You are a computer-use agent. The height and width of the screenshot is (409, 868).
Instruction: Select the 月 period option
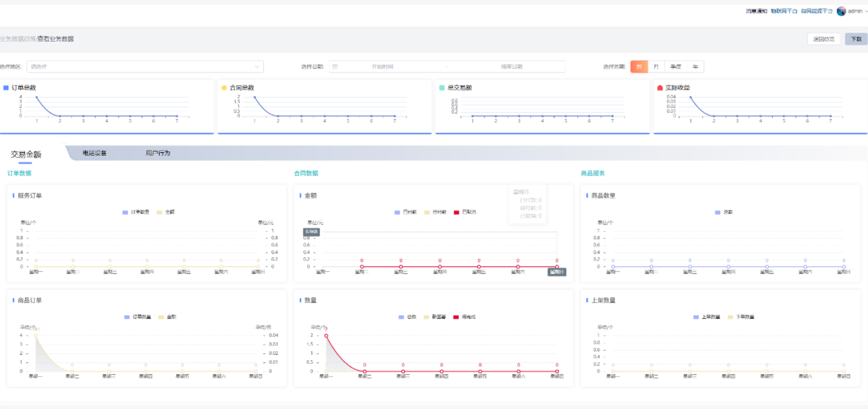pyautogui.click(x=656, y=66)
